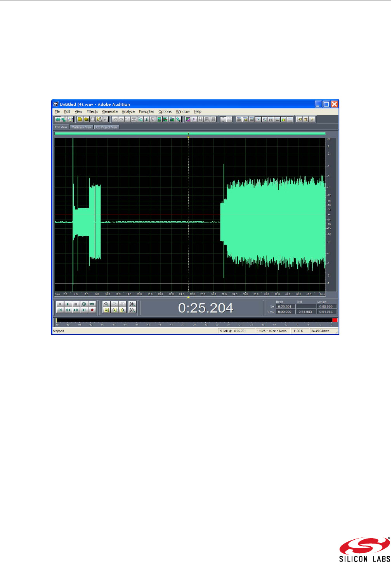
Task: Click the green overview range bar
Action: (190, 134)
